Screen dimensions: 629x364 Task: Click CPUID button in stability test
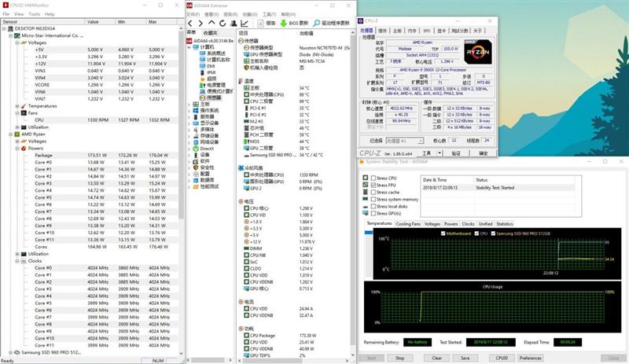502,358
